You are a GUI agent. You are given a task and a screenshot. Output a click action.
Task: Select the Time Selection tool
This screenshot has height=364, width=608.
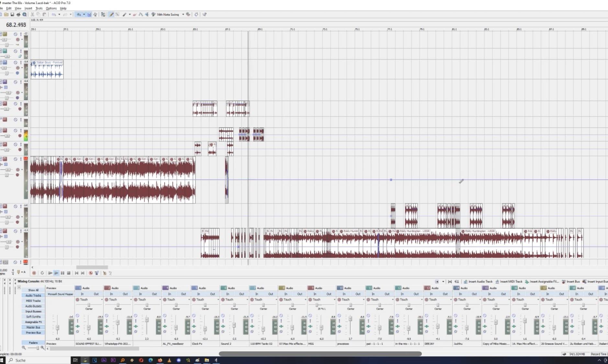point(147,15)
